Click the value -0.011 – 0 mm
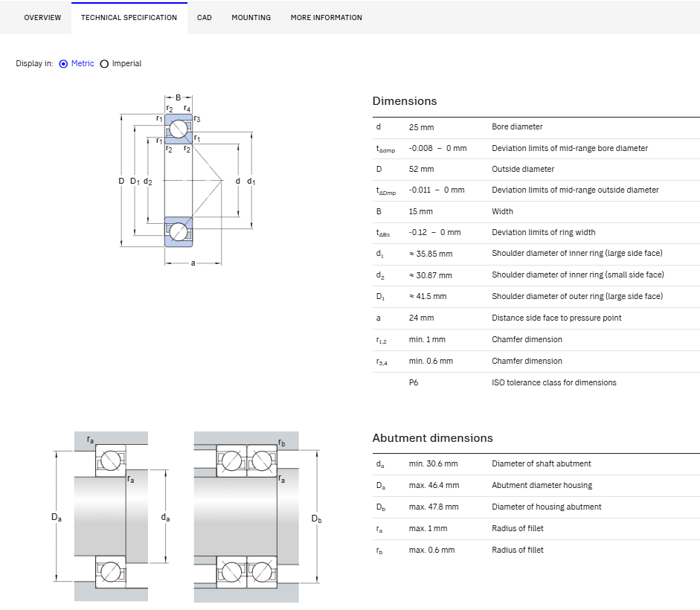This screenshot has width=700, height=610. point(437,190)
